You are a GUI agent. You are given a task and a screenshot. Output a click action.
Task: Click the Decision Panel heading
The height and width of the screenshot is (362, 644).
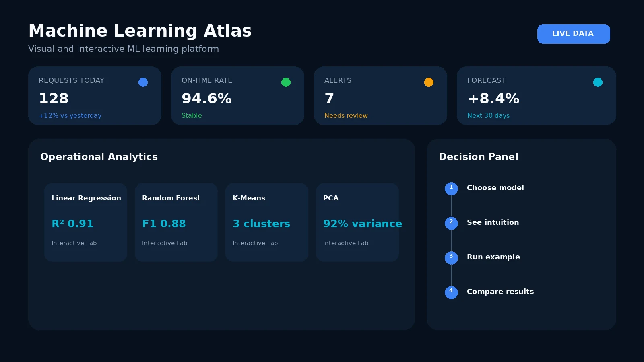point(479,157)
